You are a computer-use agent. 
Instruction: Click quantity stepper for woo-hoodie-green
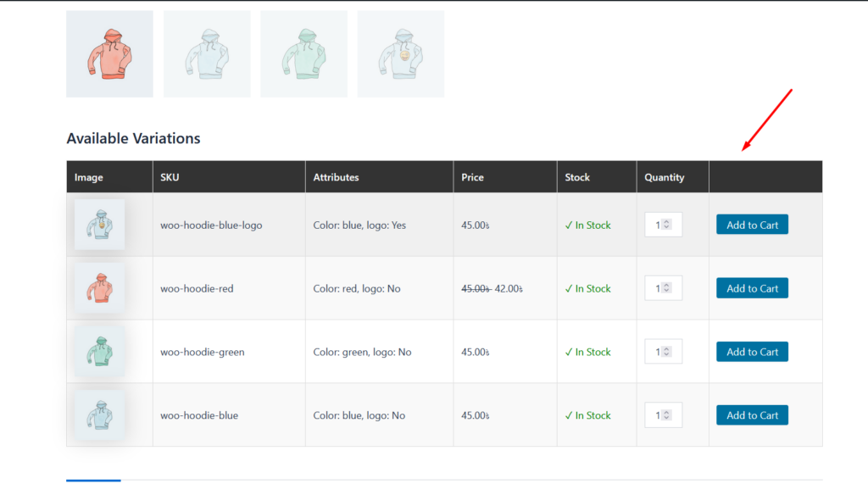[x=666, y=352]
